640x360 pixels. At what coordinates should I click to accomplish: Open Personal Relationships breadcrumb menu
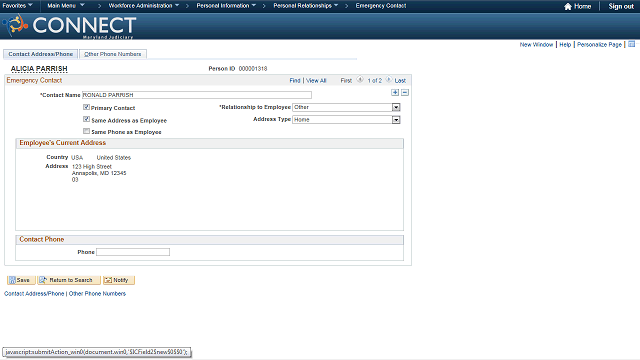(x=306, y=6)
